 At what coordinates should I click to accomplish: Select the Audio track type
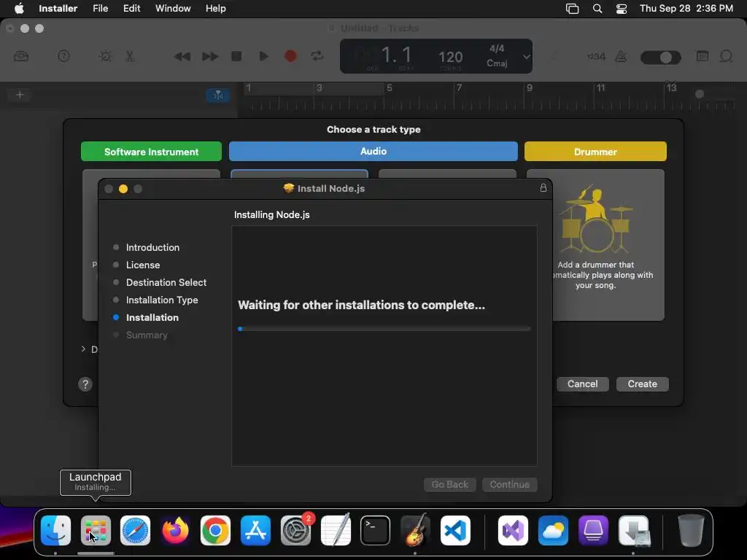[373, 151]
